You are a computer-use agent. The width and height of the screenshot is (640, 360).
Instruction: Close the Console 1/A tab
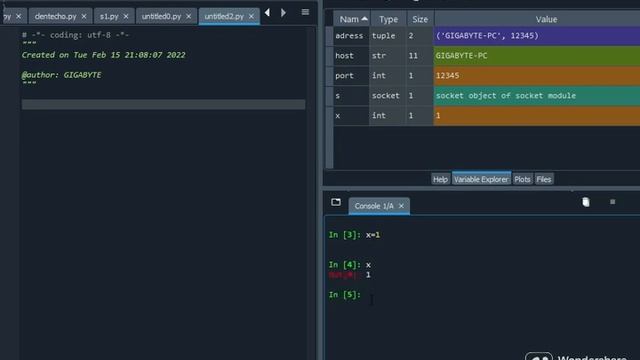[401, 206]
